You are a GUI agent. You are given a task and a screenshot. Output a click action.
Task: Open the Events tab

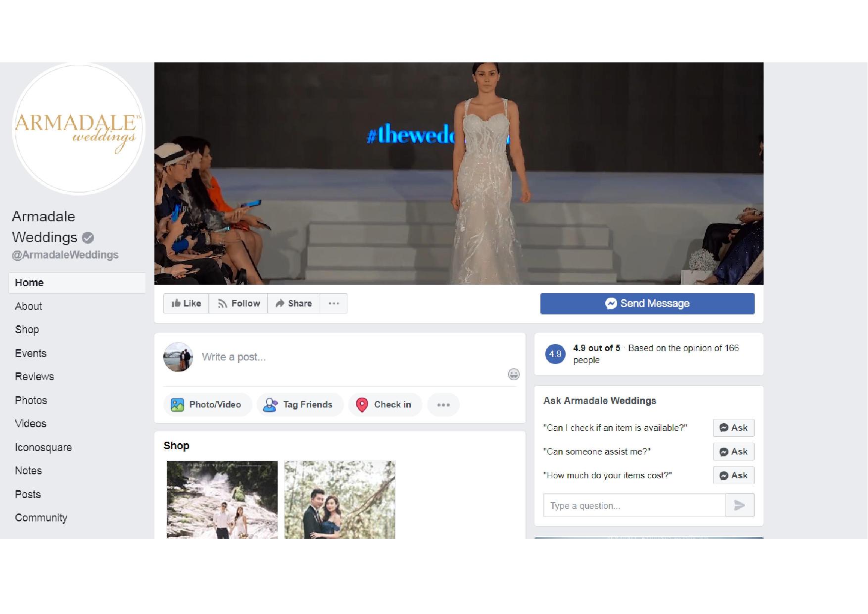[x=31, y=354]
